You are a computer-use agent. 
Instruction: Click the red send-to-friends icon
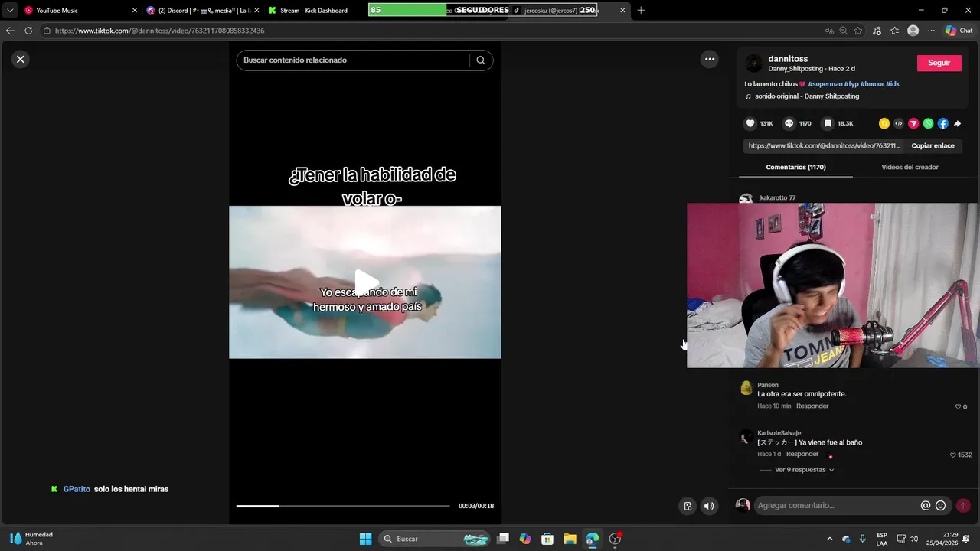point(913,123)
